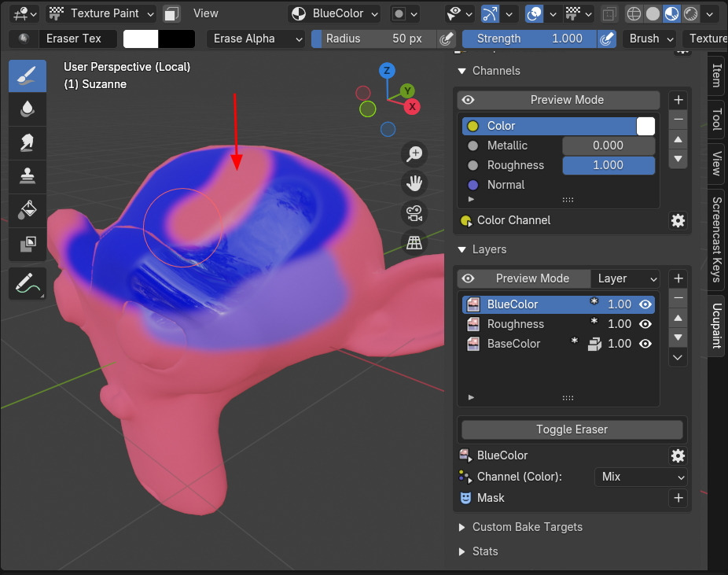Open Color Channel settings gear

click(678, 220)
